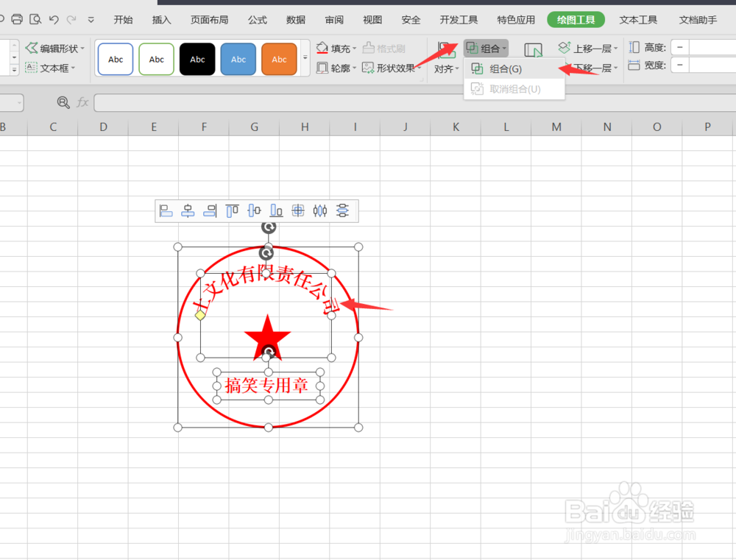The height and width of the screenshot is (560, 736).
Task: Distribute shapes horizontally
Action: 320,210
